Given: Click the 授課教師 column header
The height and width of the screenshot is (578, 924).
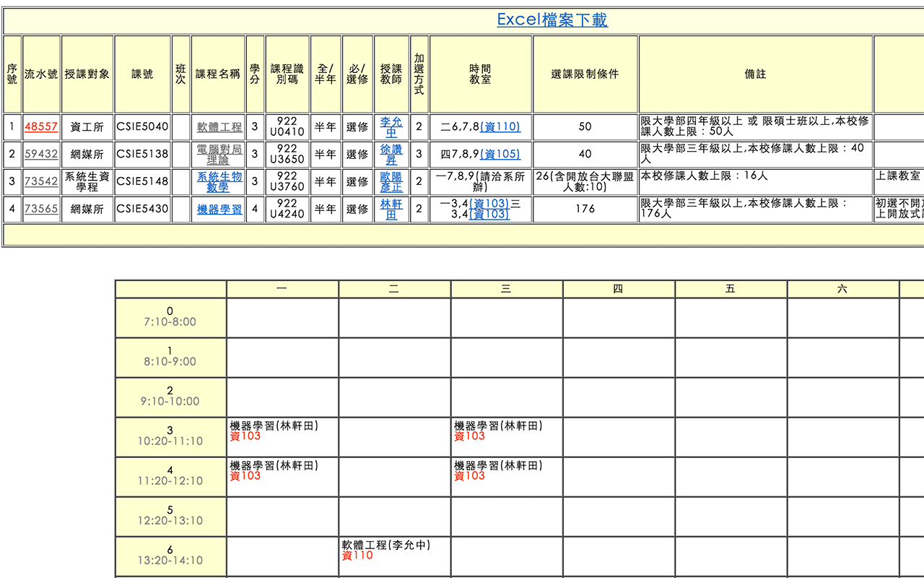Looking at the screenshot, I should [x=391, y=74].
